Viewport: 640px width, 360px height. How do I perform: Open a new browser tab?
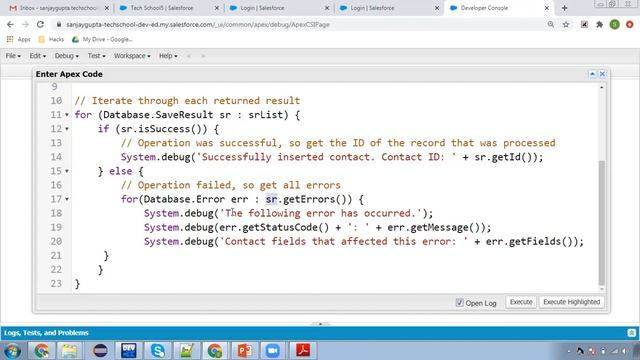[x=564, y=8]
